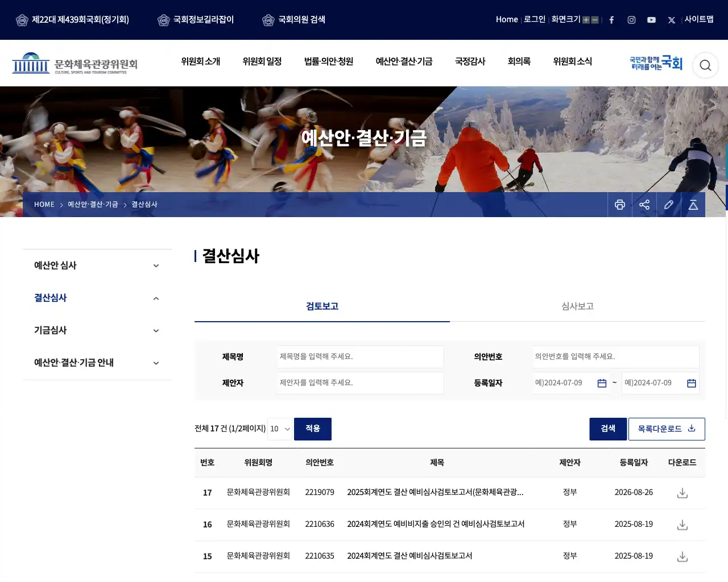Open the 사이트맵 link
Image resolution: width=728 pixels, height=582 pixels.
pyautogui.click(x=699, y=19)
